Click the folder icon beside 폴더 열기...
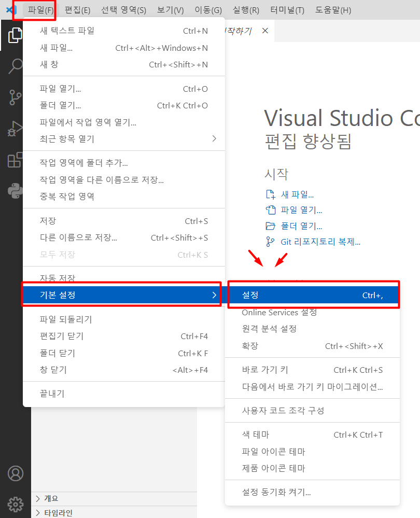 271,226
